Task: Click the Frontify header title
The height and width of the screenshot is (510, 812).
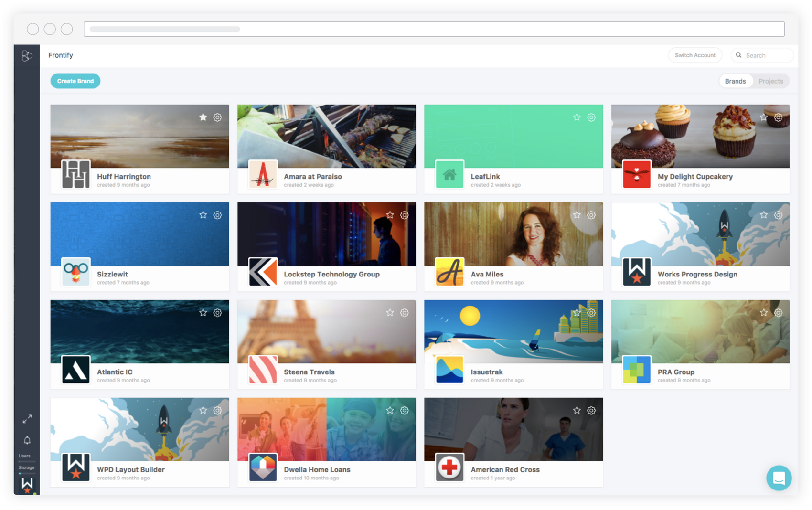Action: click(61, 55)
